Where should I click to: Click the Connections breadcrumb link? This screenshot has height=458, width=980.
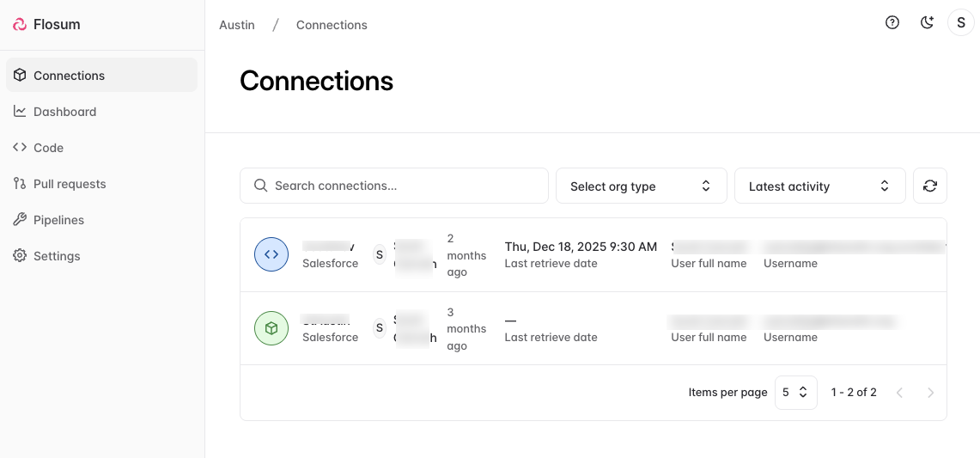click(x=332, y=25)
